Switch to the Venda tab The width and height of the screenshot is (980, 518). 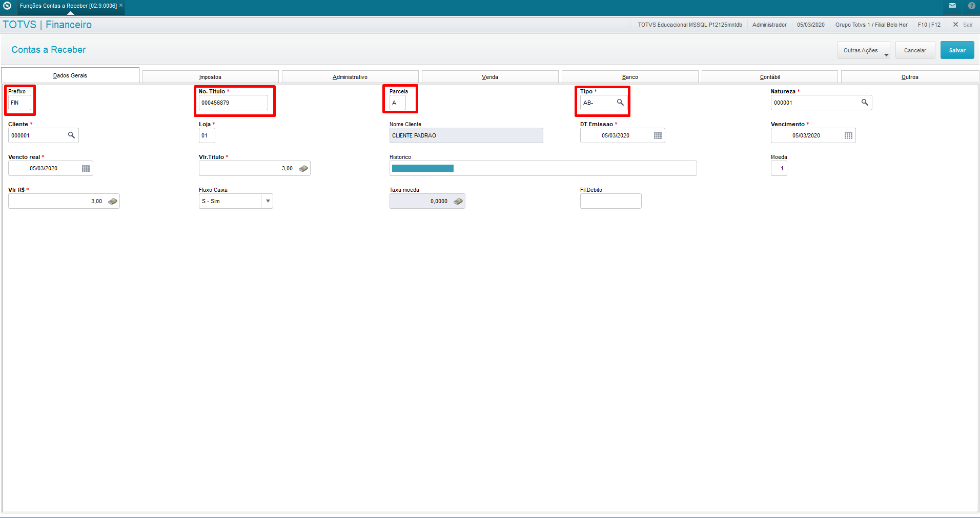tap(490, 77)
